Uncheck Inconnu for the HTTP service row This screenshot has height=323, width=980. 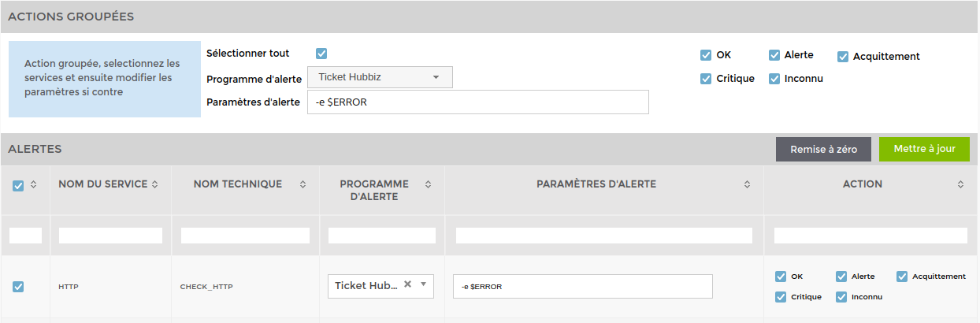click(x=841, y=297)
